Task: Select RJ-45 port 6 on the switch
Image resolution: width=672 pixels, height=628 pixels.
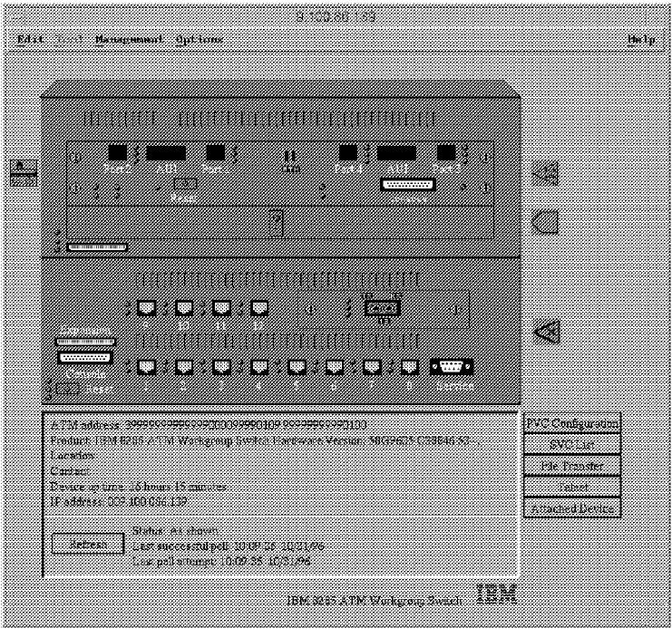Action: coord(335,367)
